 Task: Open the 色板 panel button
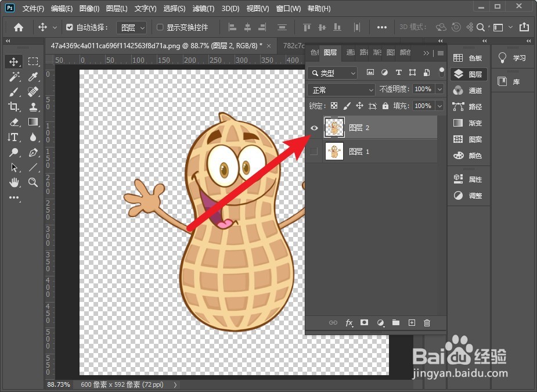pyautogui.click(x=468, y=58)
